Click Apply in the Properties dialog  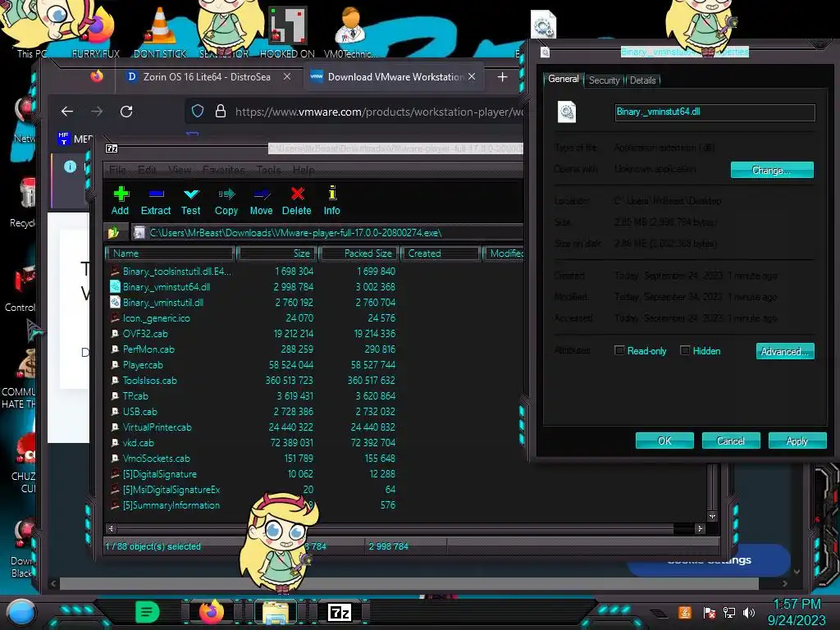point(797,441)
